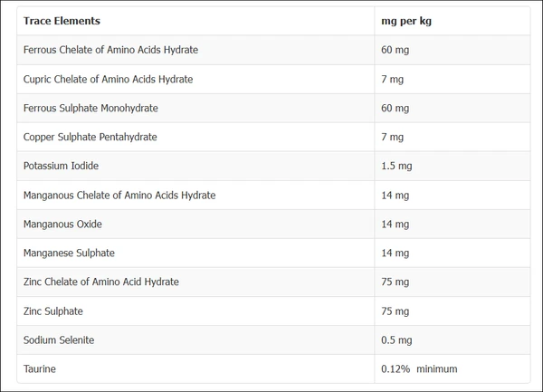Click the Ferrous Sulphate Monohydrate cell
This screenshot has height=392, width=543.
(x=90, y=108)
